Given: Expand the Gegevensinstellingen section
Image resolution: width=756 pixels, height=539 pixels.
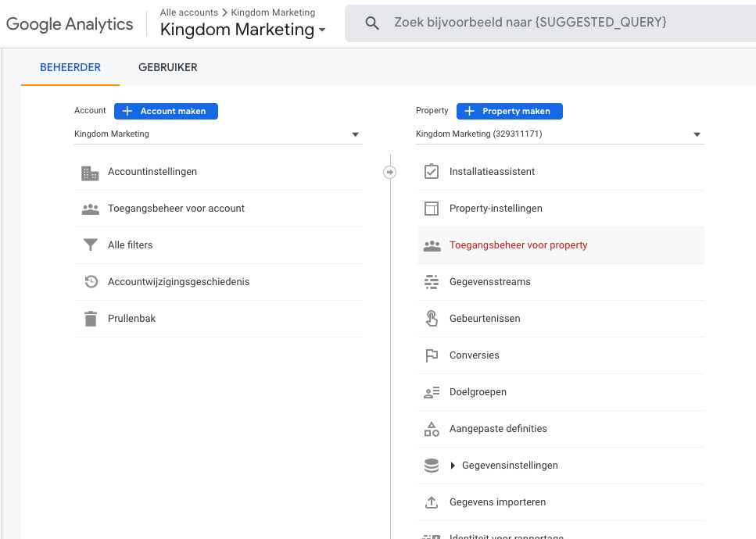Looking at the screenshot, I should click(x=452, y=465).
